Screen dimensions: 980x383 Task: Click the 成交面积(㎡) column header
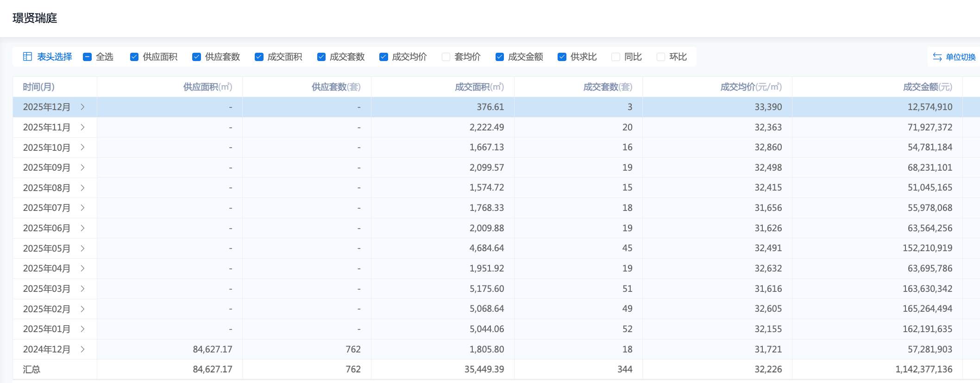479,87
